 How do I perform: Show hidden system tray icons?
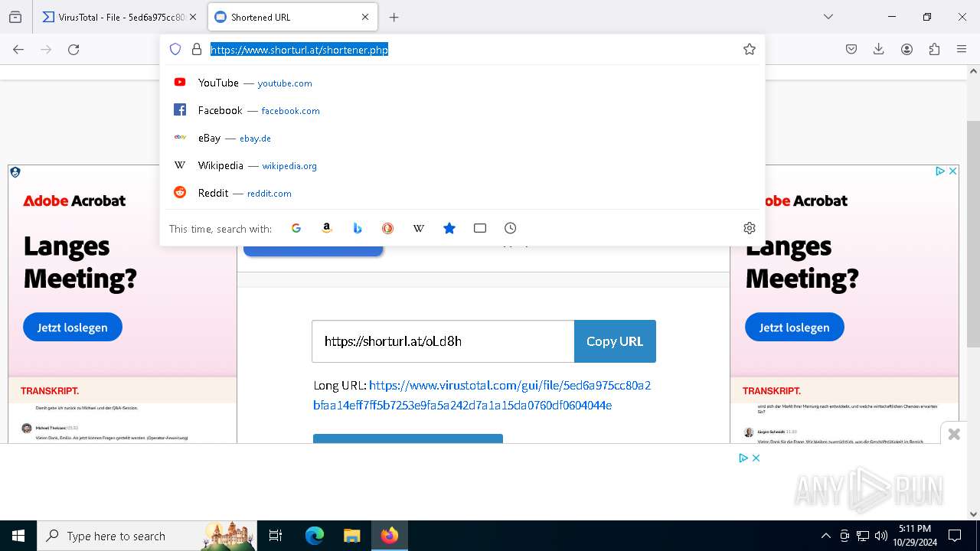pos(825,536)
